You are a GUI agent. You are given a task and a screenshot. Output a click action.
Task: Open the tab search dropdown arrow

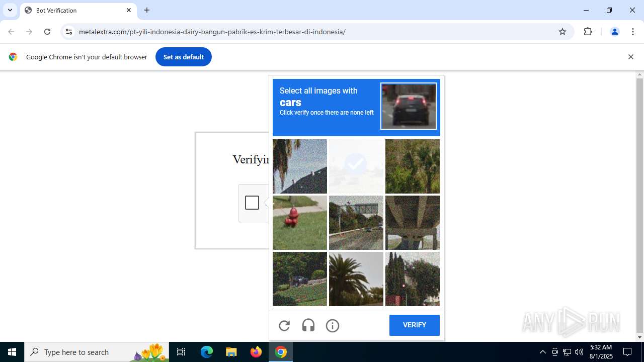[10, 10]
